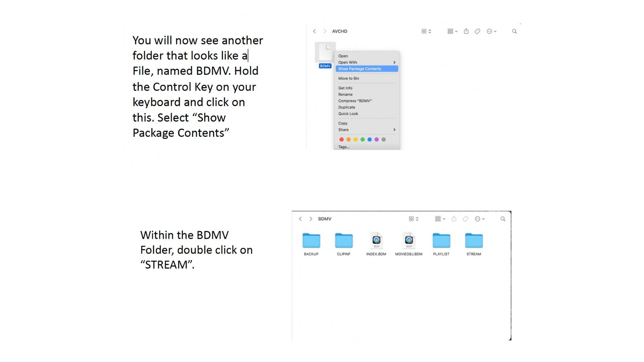
Task: Select the INDEX.BDM file
Action: 376,244
